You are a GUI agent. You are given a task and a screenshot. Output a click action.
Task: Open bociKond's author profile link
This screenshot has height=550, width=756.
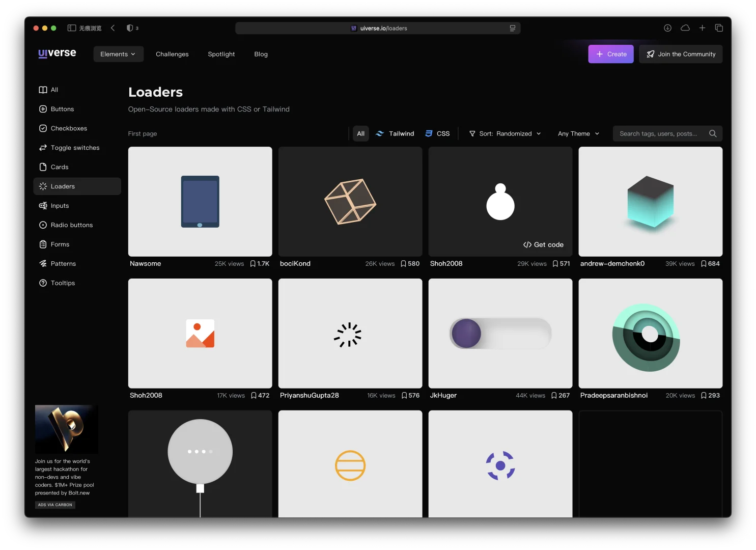pyautogui.click(x=295, y=264)
